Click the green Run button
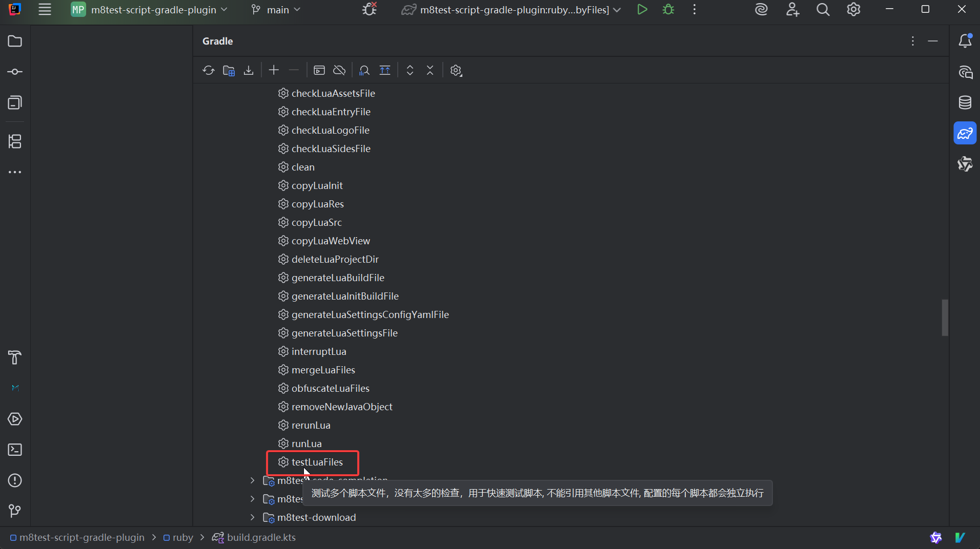The image size is (980, 549). coord(642,10)
